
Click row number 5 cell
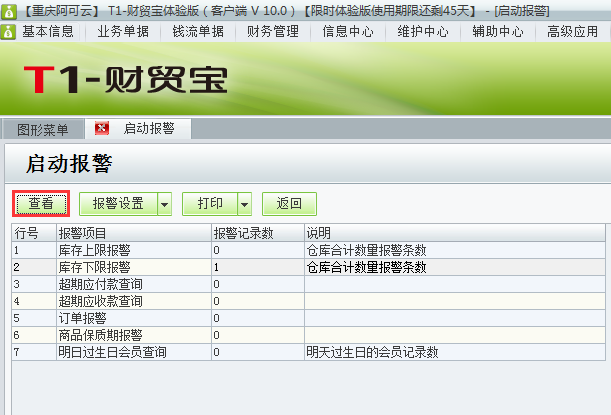coord(34,318)
